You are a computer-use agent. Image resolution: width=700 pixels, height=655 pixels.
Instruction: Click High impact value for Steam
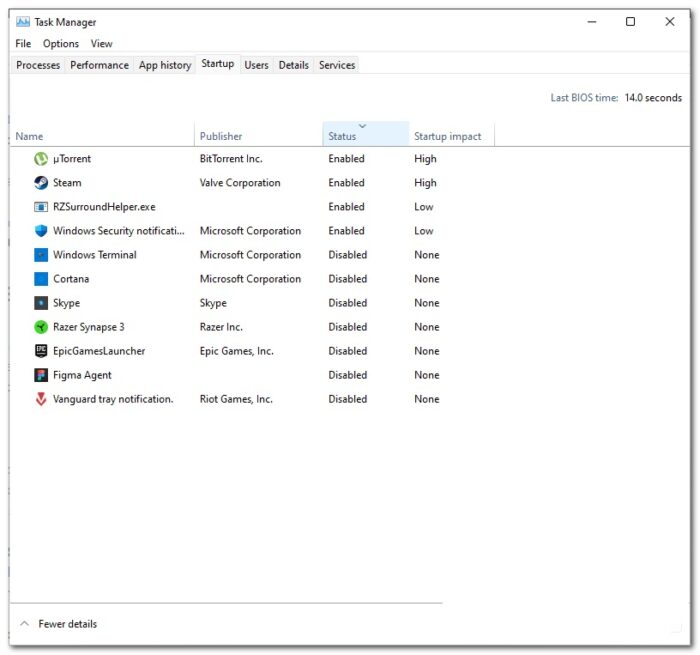click(425, 183)
